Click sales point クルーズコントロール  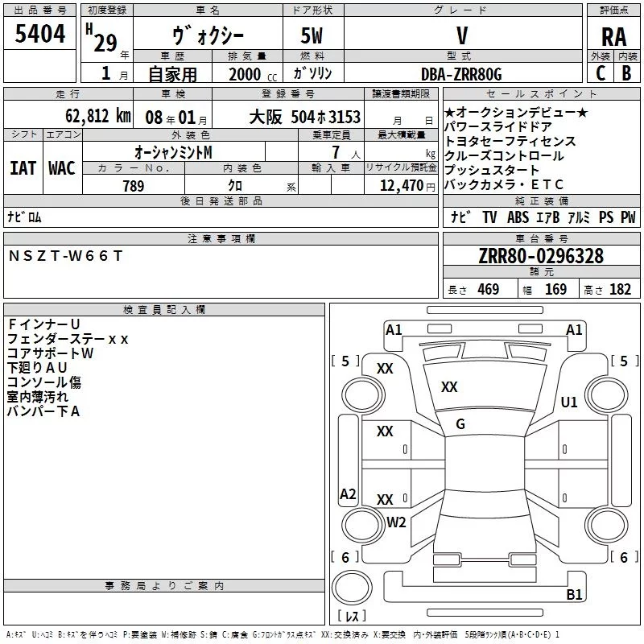pyautogui.click(x=504, y=155)
